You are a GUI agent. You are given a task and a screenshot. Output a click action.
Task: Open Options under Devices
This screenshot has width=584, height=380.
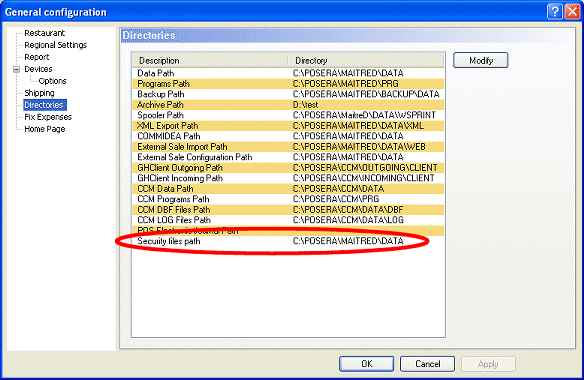pos(52,81)
